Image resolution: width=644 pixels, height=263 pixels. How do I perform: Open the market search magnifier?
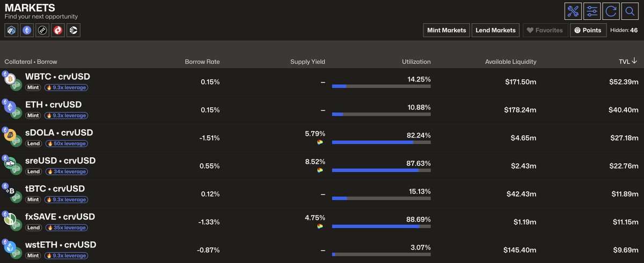[629, 11]
